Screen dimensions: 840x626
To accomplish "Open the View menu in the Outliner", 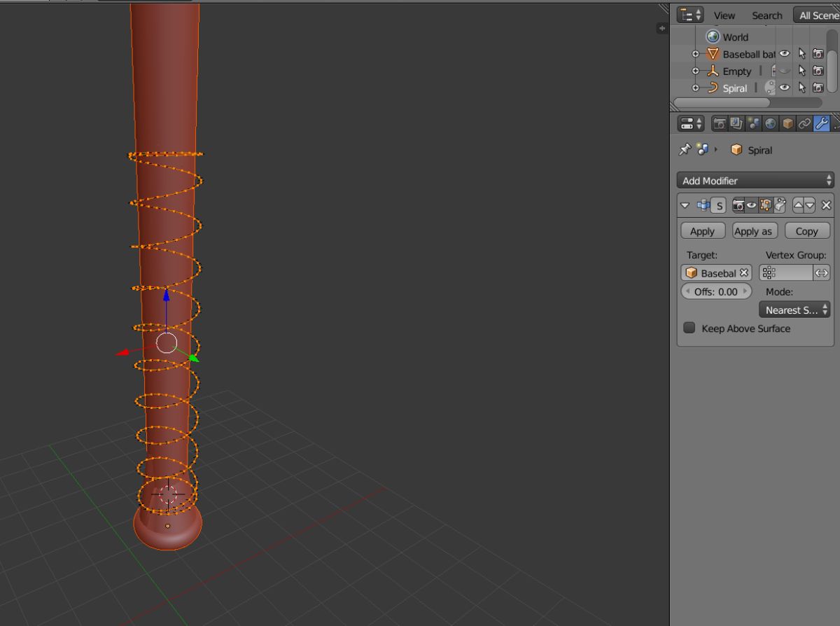I will (724, 15).
